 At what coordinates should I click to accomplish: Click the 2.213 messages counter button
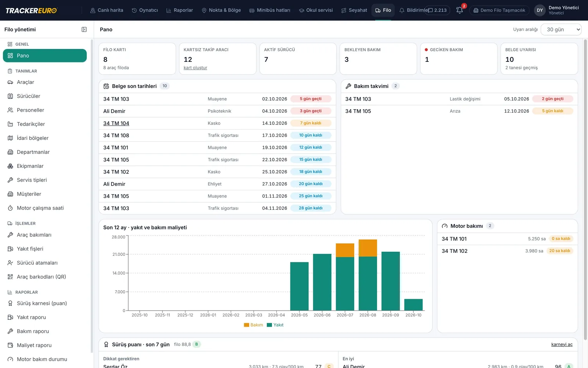coord(437,10)
